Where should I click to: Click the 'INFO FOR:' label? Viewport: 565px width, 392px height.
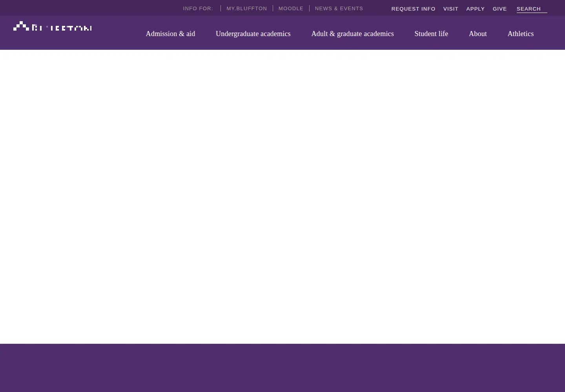coord(198,8)
